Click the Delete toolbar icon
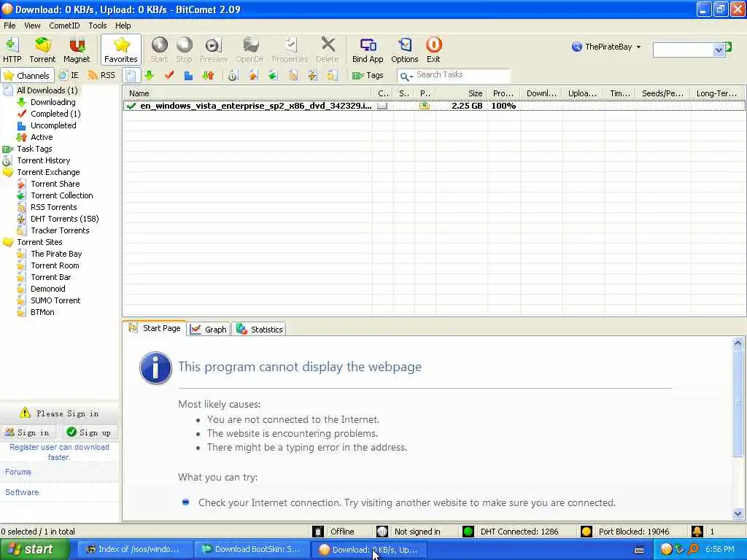Image resolution: width=747 pixels, height=560 pixels. 328,50
